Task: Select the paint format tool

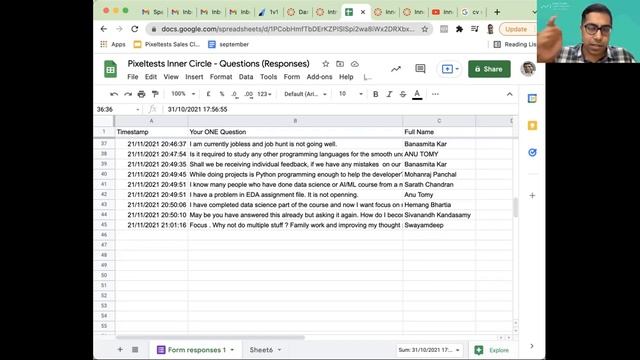Action: coord(155,94)
